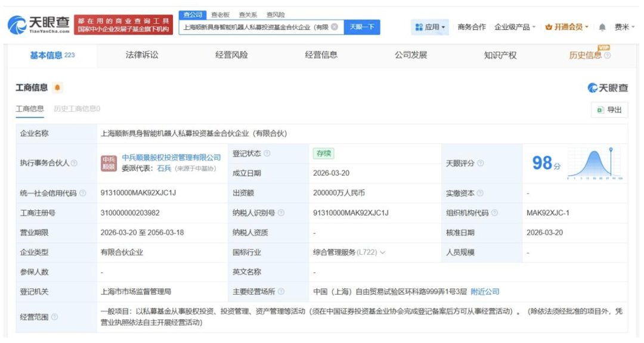Click the red 国家中小企业发展子基金 banner
The height and width of the screenshot is (343, 644).
click(x=123, y=25)
